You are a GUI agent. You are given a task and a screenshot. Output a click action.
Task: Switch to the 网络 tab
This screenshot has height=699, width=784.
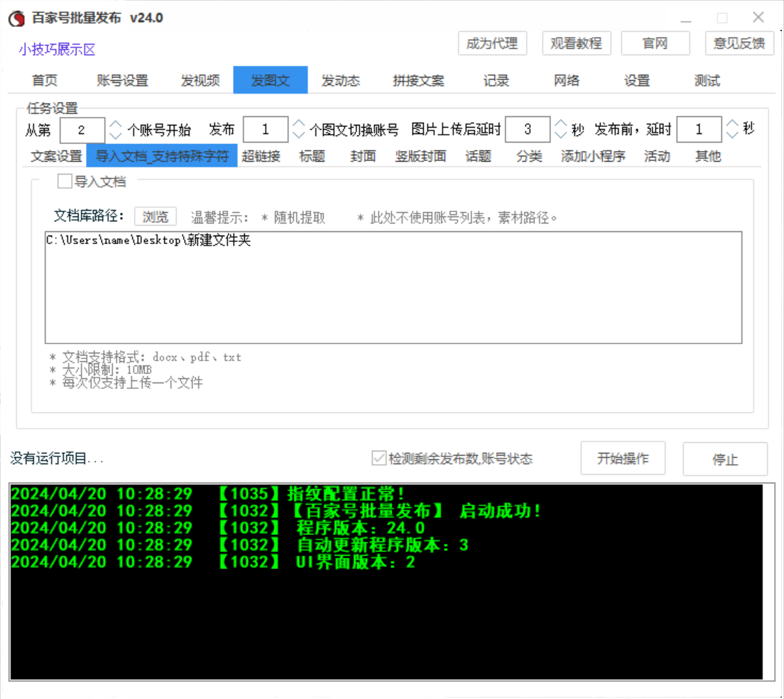pyautogui.click(x=567, y=80)
